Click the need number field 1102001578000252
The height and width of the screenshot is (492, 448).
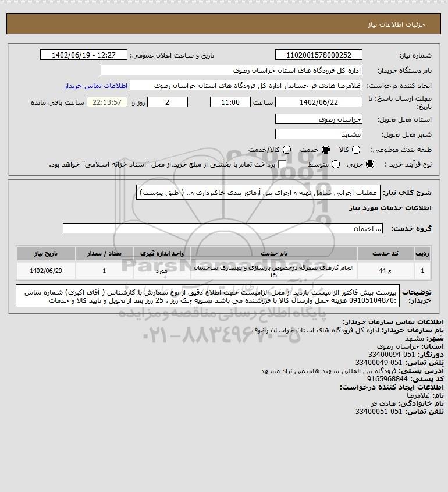(x=318, y=55)
